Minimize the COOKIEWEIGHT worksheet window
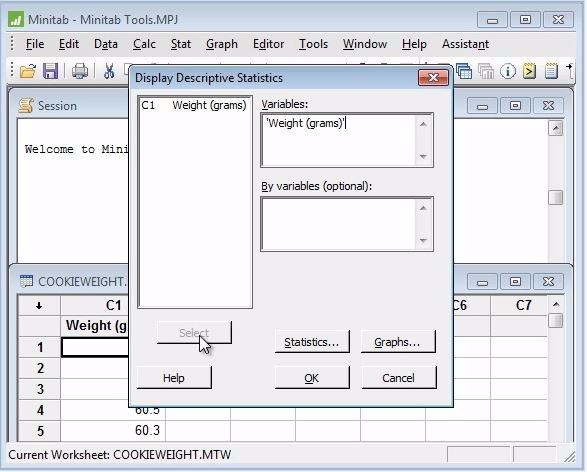The height and width of the screenshot is (472, 587). [482, 281]
